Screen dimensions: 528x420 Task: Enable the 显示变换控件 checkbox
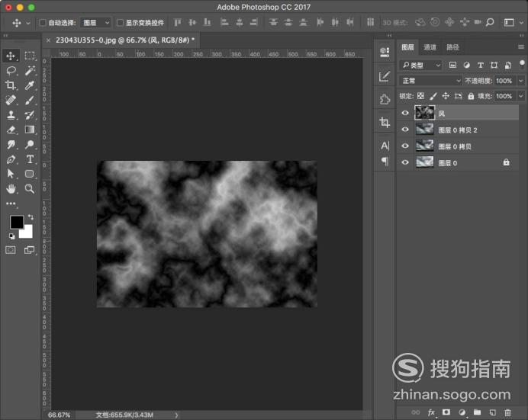click(120, 23)
